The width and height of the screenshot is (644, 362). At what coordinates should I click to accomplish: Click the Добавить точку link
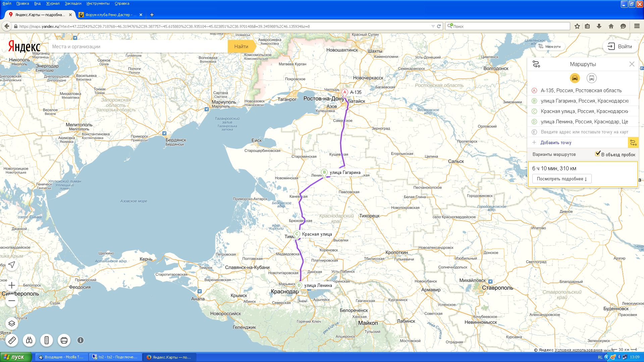(556, 143)
